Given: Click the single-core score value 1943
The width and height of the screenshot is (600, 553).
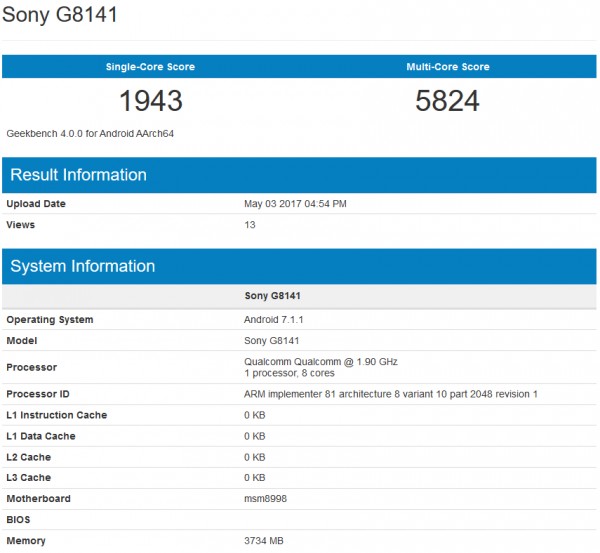Looking at the screenshot, I should coord(150,101).
